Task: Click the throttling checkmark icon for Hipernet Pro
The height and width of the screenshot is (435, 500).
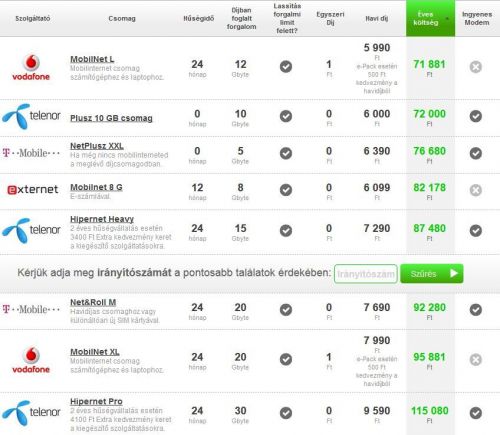Action: (286, 413)
